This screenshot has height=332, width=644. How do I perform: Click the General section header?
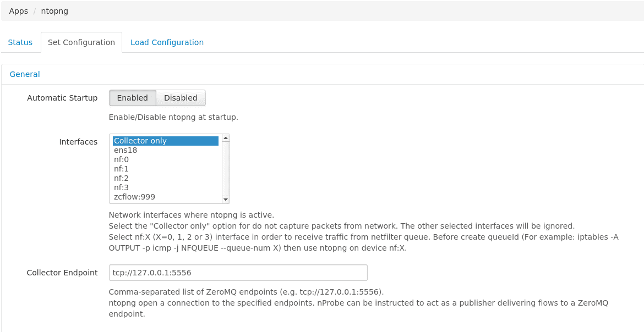tap(24, 74)
